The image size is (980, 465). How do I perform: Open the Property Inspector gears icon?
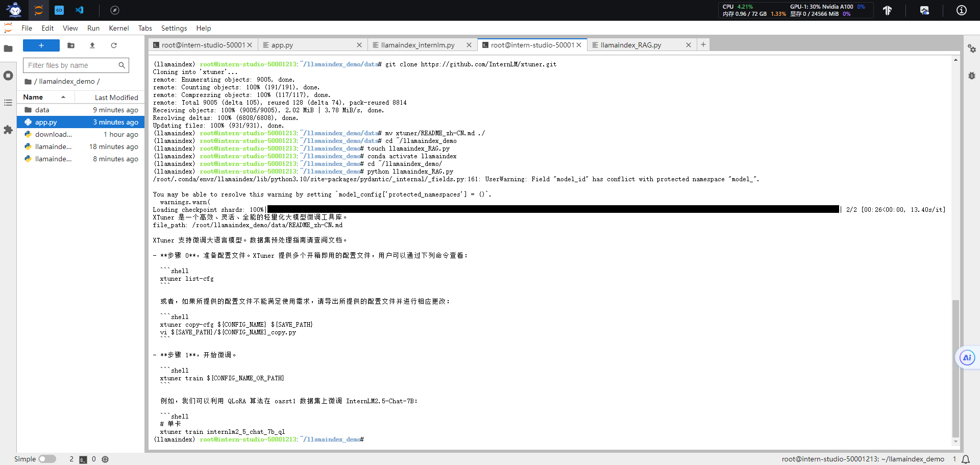pos(972,48)
